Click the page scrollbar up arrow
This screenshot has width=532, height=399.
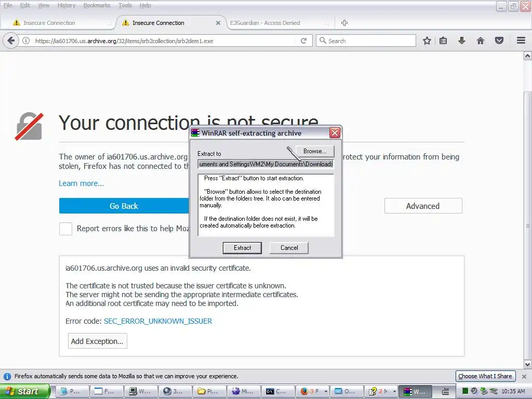(528, 56)
